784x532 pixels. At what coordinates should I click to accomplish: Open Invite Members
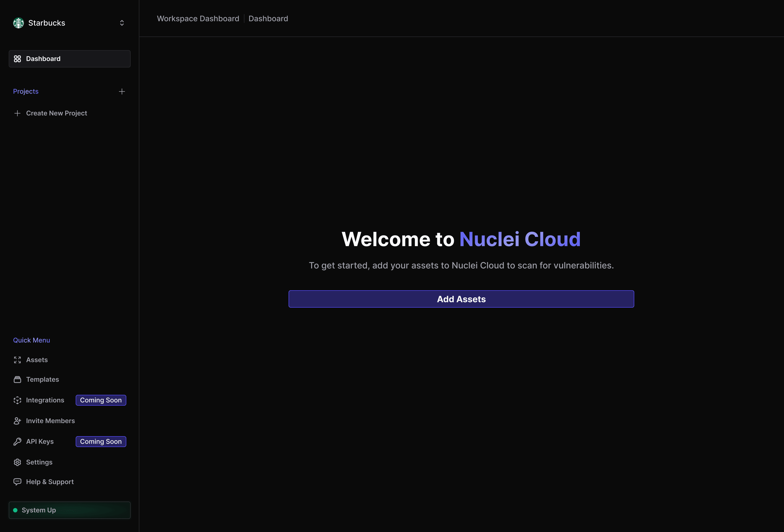[50, 421]
